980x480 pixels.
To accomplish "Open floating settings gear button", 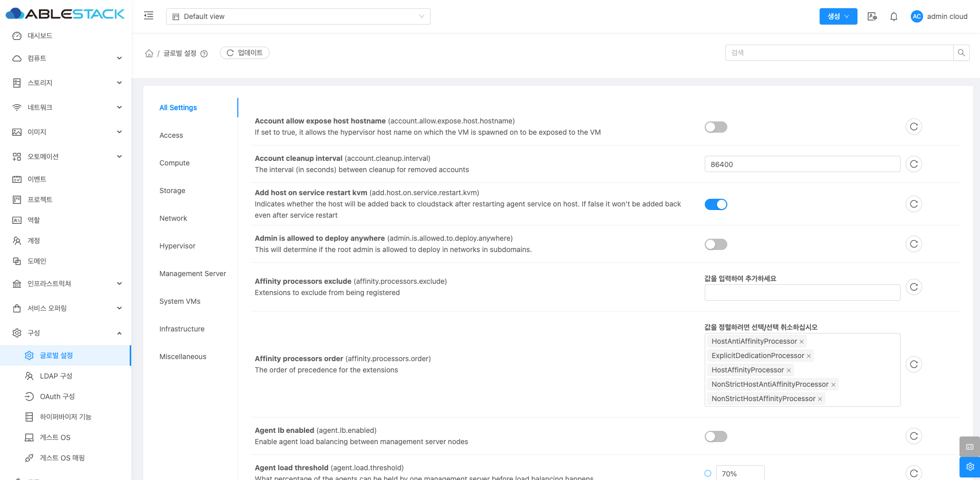I will pyautogui.click(x=969, y=467).
